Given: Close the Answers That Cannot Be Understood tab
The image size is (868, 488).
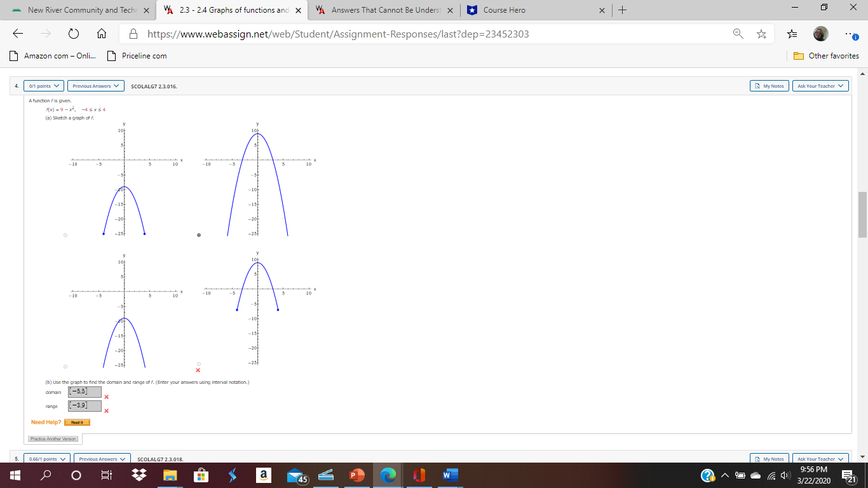Looking at the screenshot, I should point(449,10).
